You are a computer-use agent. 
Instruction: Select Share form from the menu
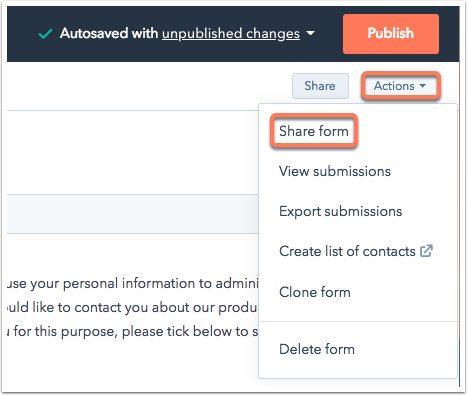coord(314,131)
